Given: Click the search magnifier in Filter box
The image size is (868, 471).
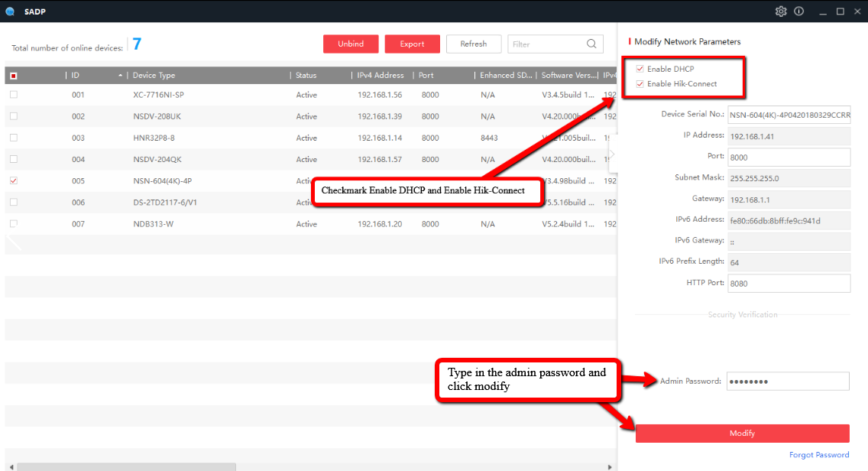Looking at the screenshot, I should coord(591,44).
